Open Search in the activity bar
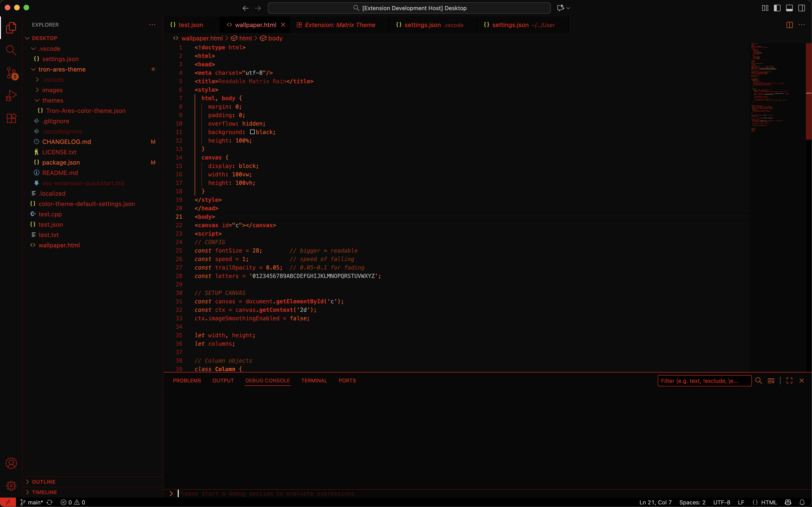Image resolution: width=812 pixels, height=507 pixels. 11,50
